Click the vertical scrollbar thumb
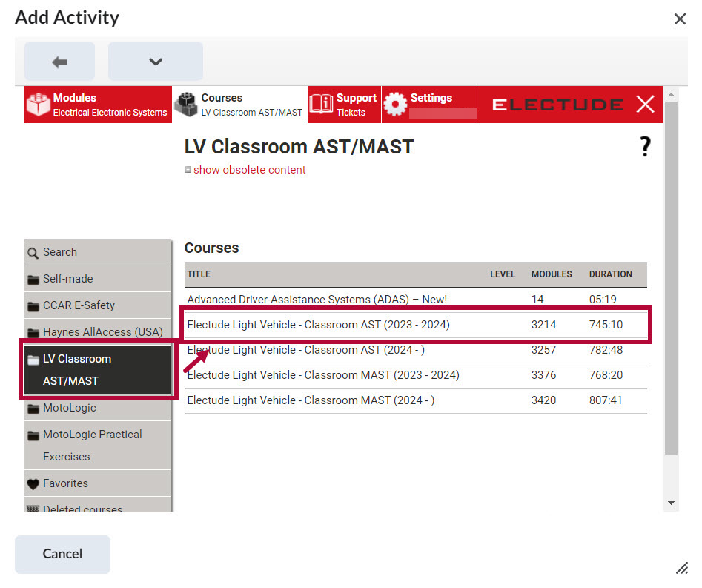 (671, 277)
